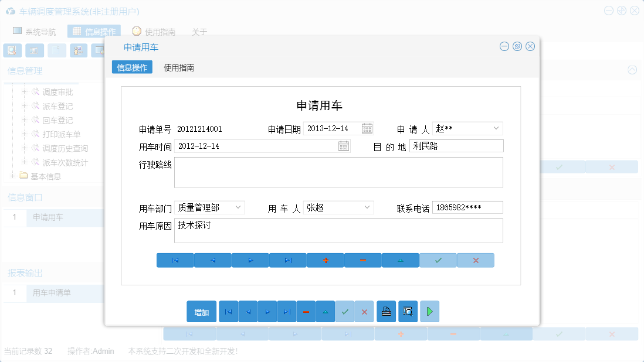Cancel edits with red X icon
Image resolution: width=644 pixels, height=362 pixels.
tap(475, 259)
